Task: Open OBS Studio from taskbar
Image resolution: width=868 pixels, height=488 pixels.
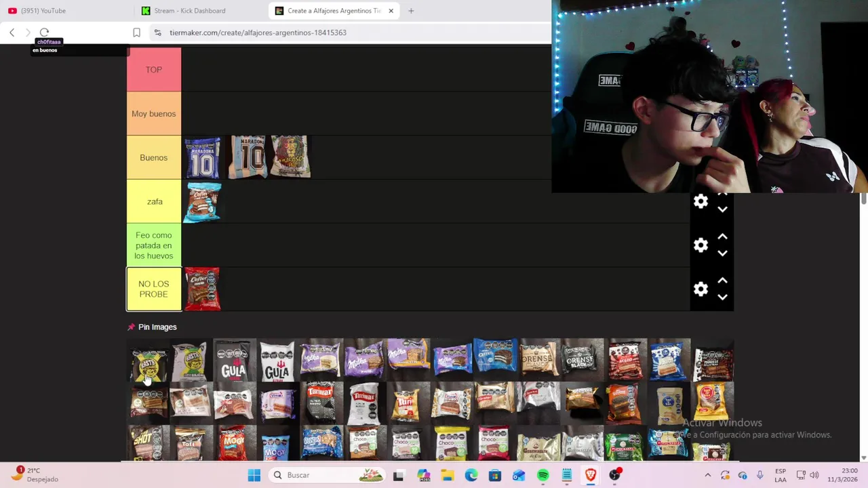Action: click(x=615, y=475)
